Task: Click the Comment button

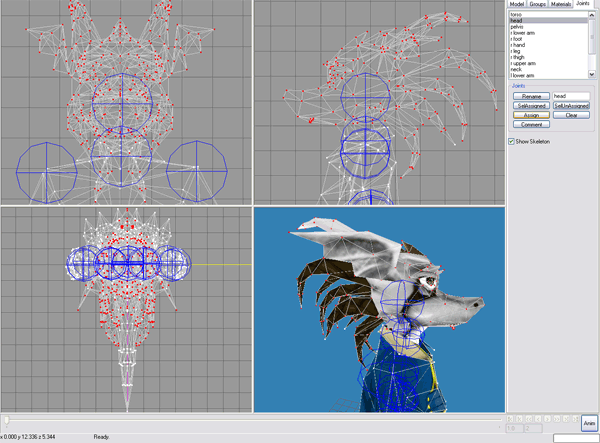Action: click(531, 124)
